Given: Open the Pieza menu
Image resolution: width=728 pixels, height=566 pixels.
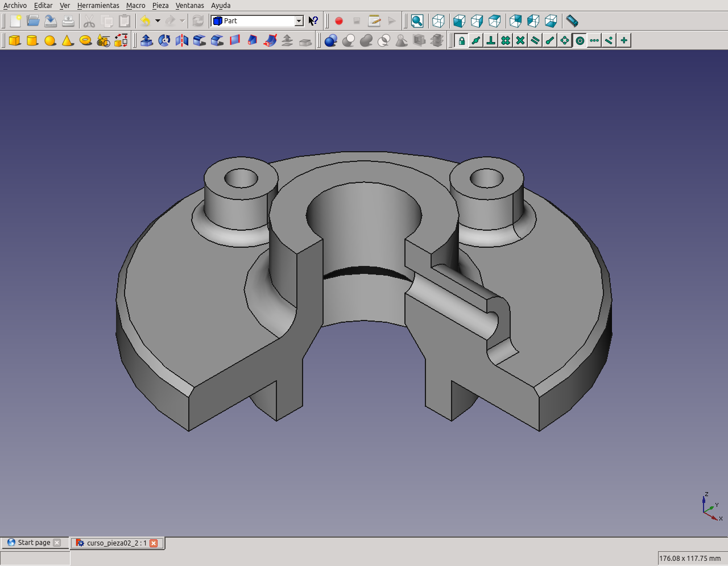Looking at the screenshot, I should pos(160,5).
